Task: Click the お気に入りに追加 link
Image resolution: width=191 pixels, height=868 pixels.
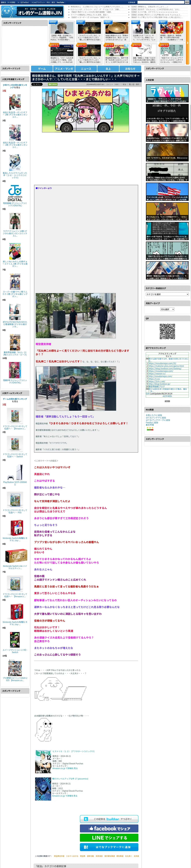Action: coord(154,415)
